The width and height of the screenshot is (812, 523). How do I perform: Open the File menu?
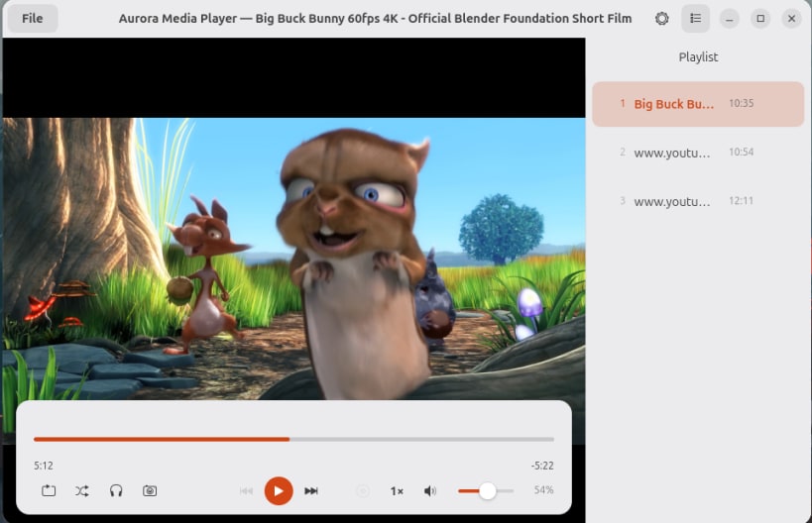(32, 19)
